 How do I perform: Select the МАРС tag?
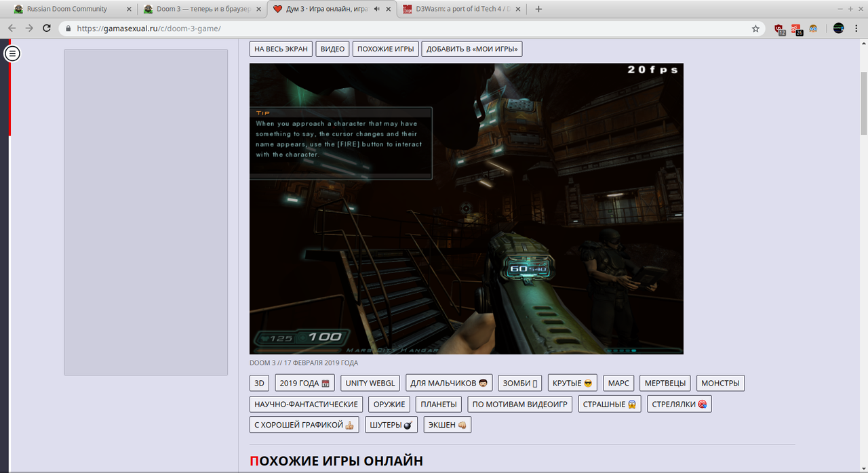pos(618,383)
